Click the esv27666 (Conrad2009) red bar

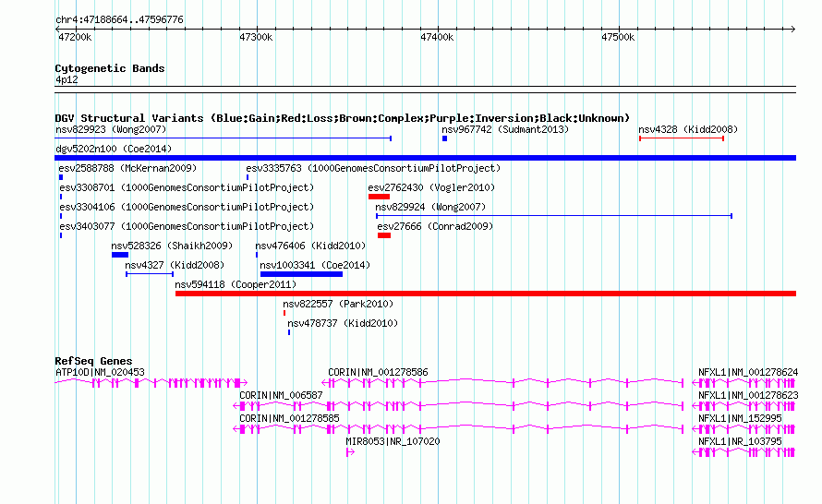tap(384, 235)
